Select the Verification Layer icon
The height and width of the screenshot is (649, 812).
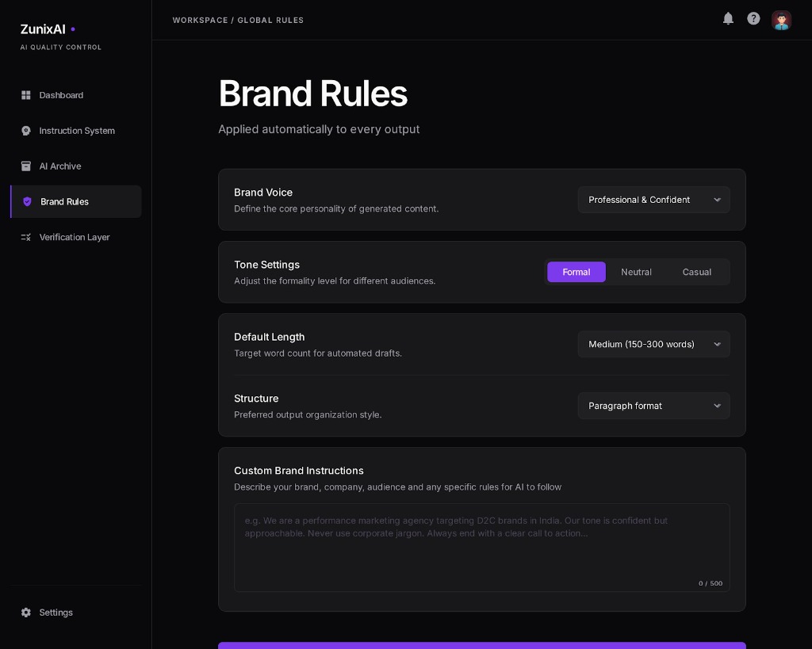[26, 237]
